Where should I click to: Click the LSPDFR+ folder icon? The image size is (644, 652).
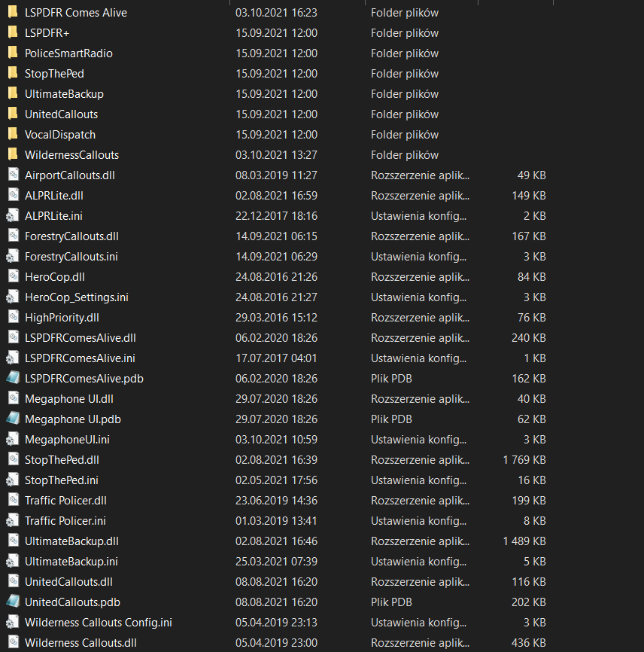(13, 32)
